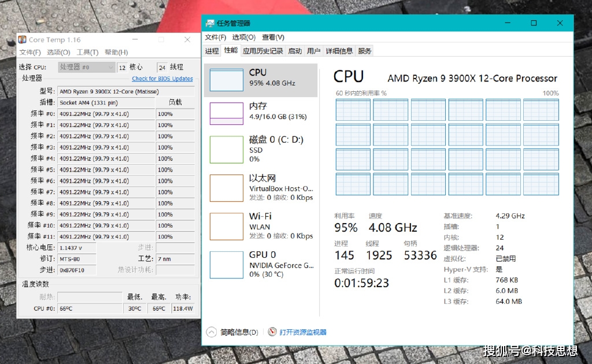Click the L3 cache 64.0 MB value
Screen dimensions: 592x364
pyautogui.click(x=509, y=302)
